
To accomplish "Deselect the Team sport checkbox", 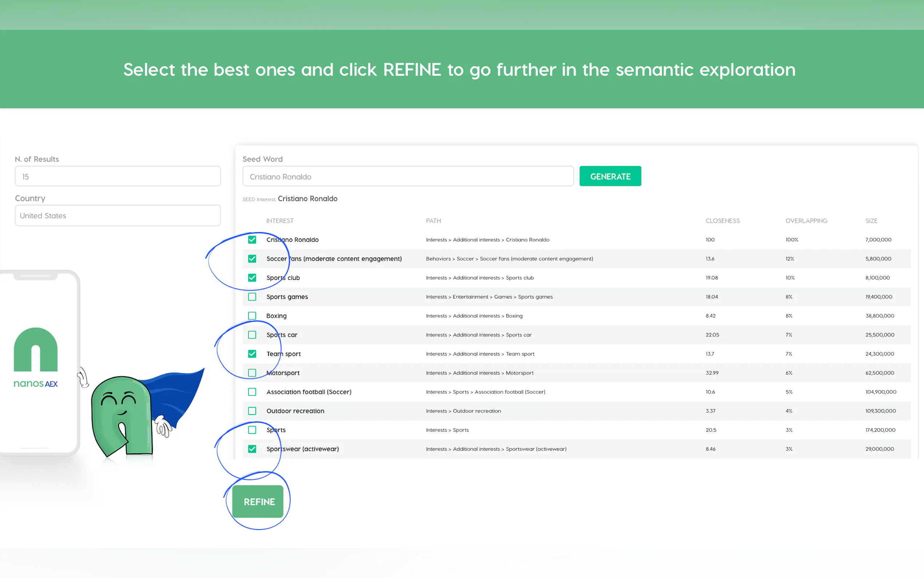I will (252, 354).
